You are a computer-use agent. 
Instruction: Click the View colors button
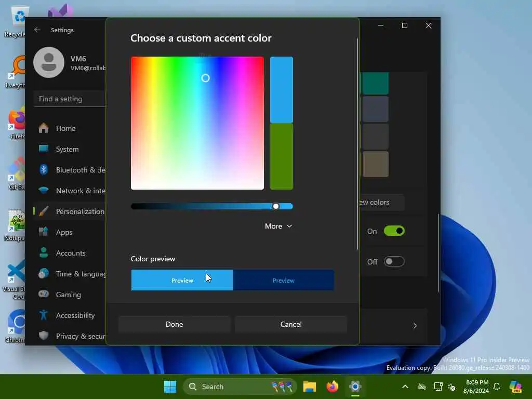pos(382,202)
